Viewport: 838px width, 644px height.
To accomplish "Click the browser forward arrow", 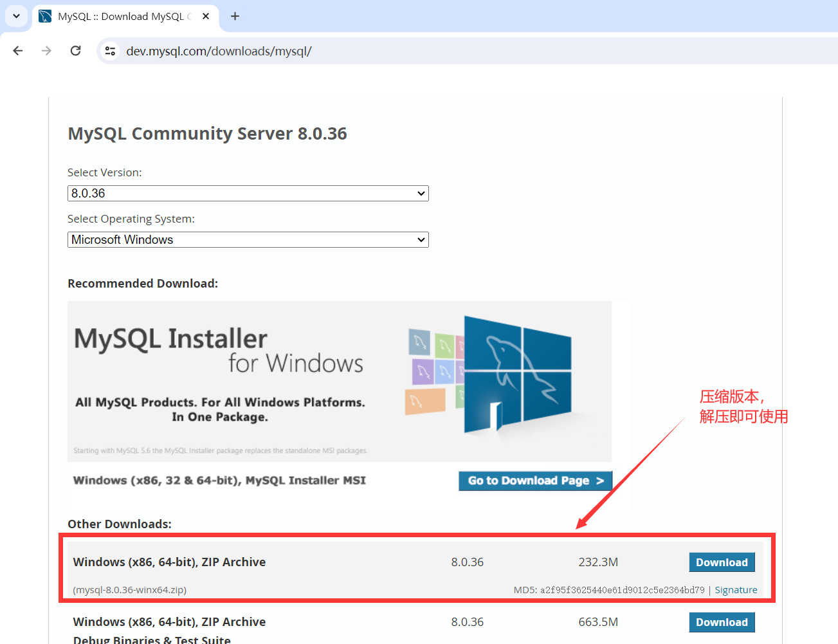I will [46, 51].
